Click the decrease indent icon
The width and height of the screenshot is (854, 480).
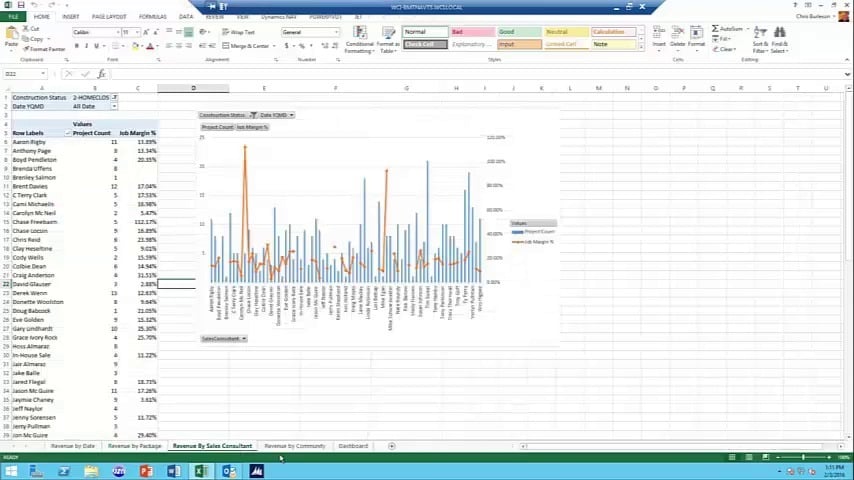[x=202, y=46]
